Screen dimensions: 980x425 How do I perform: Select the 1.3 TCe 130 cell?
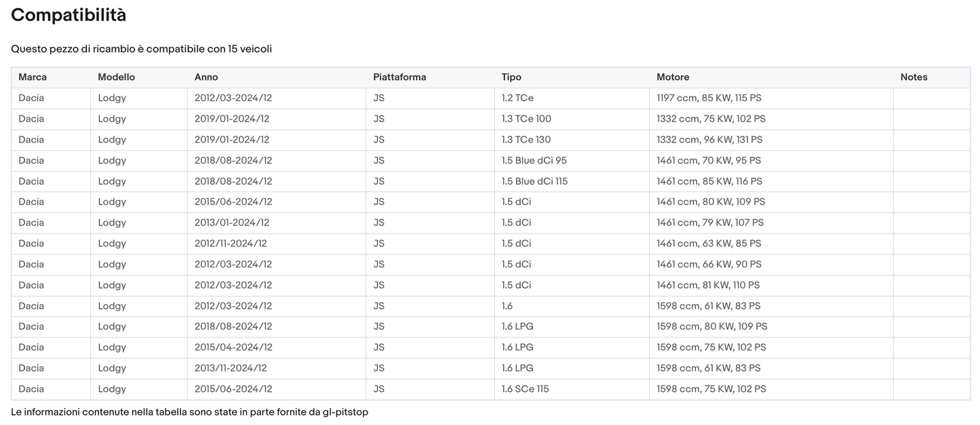pos(526,140)
